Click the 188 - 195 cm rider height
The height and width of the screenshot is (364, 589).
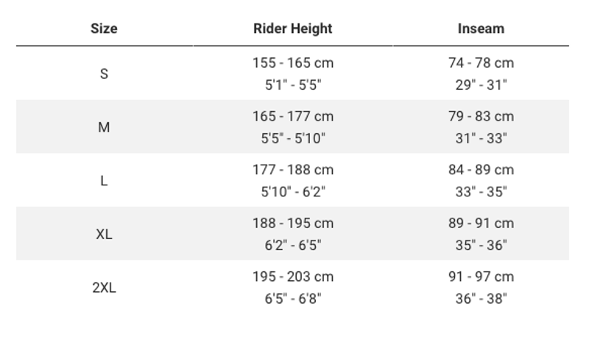(293, 223)
